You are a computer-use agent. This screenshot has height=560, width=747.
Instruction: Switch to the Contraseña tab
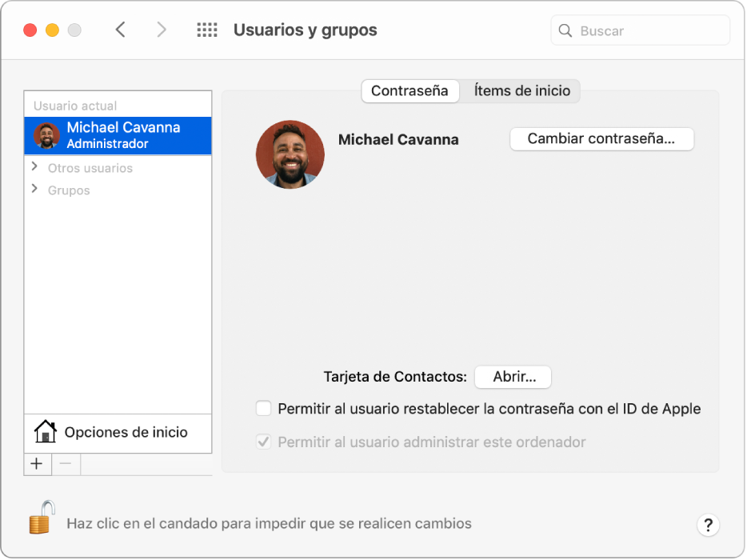409,90
